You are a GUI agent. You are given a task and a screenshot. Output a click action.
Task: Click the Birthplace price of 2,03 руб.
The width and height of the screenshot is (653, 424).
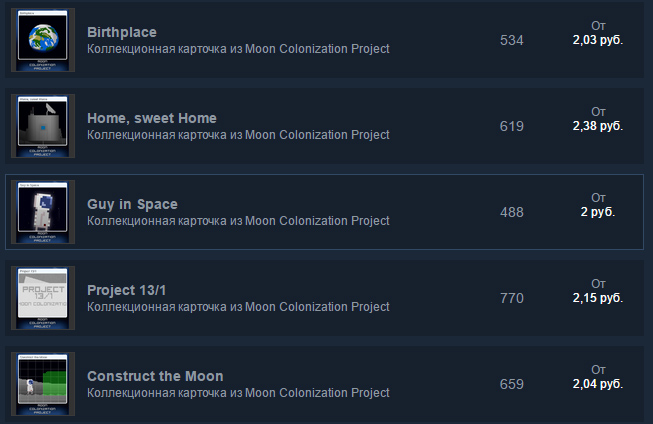598,41
